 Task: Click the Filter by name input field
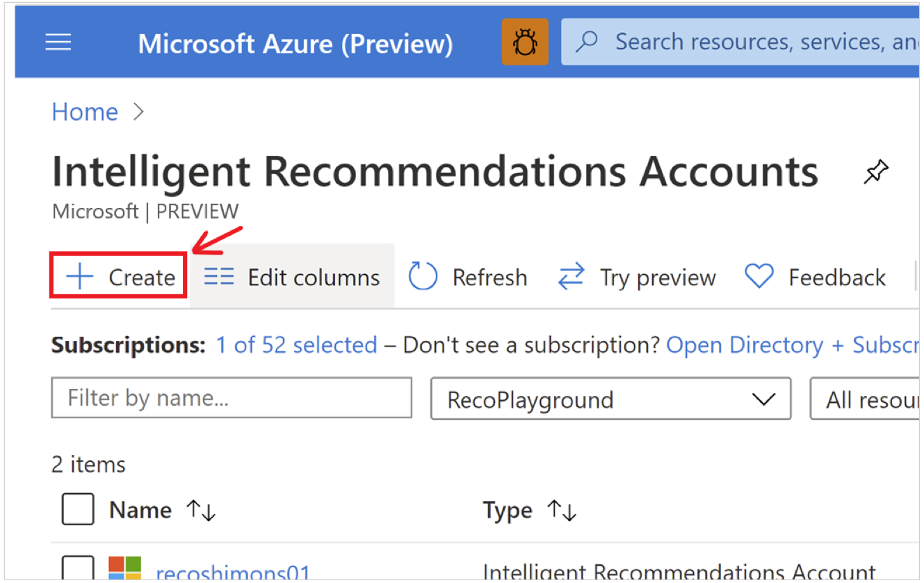pyautogui.click(x=231, y=397)
